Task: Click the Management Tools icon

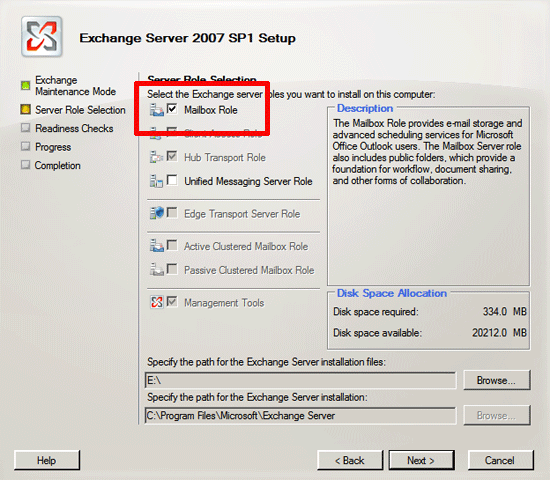Action: tap(157, 302)
